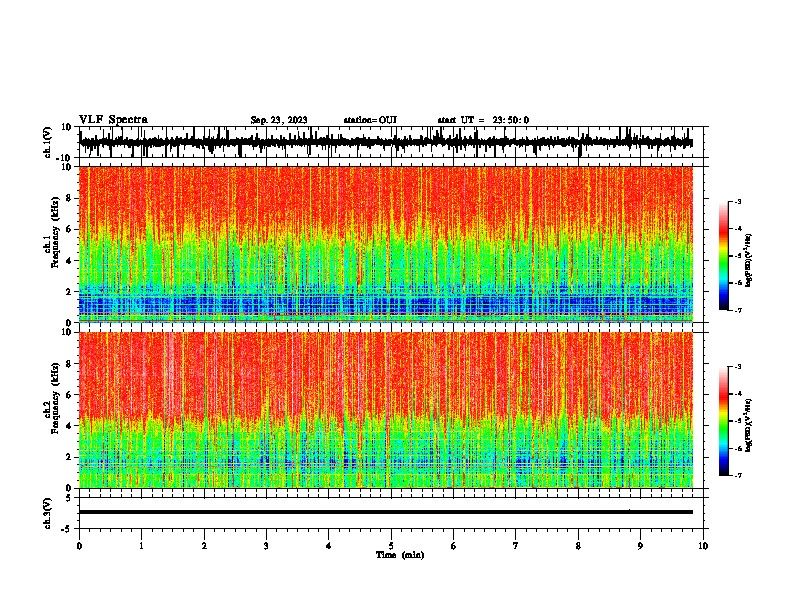Click the "ch.1(V)" waveform axis label
Image resolution: width=792 pixels, height=612 pixels.
pos(48,142)
